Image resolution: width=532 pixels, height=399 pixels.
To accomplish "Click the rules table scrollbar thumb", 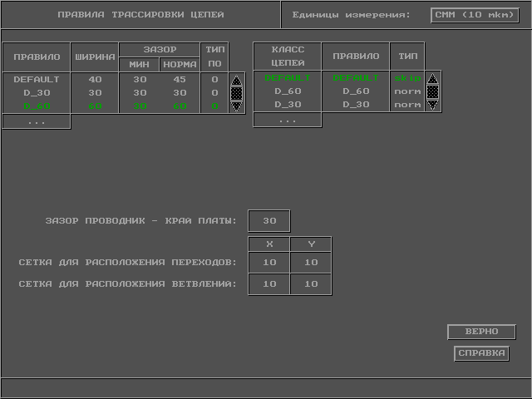I will point(236,93).
